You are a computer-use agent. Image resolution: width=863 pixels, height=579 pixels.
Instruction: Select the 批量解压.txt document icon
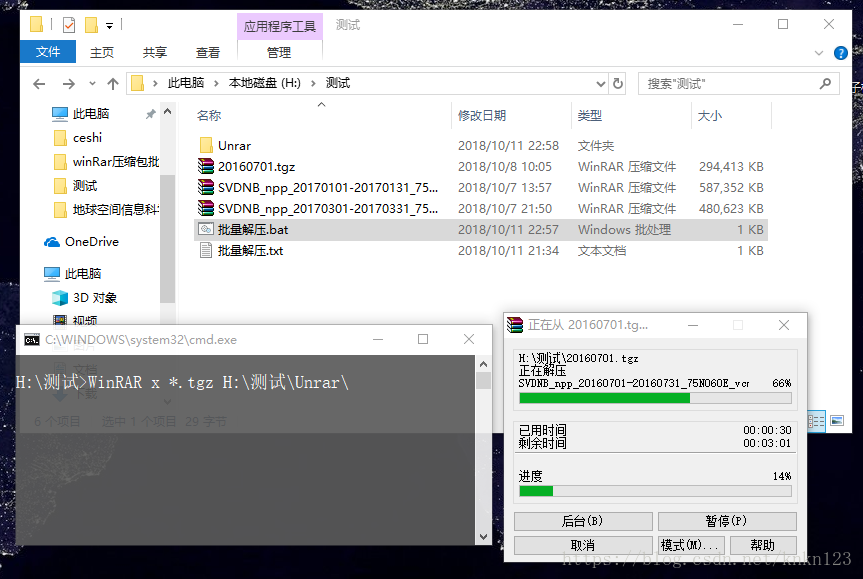tap(206, 250)
